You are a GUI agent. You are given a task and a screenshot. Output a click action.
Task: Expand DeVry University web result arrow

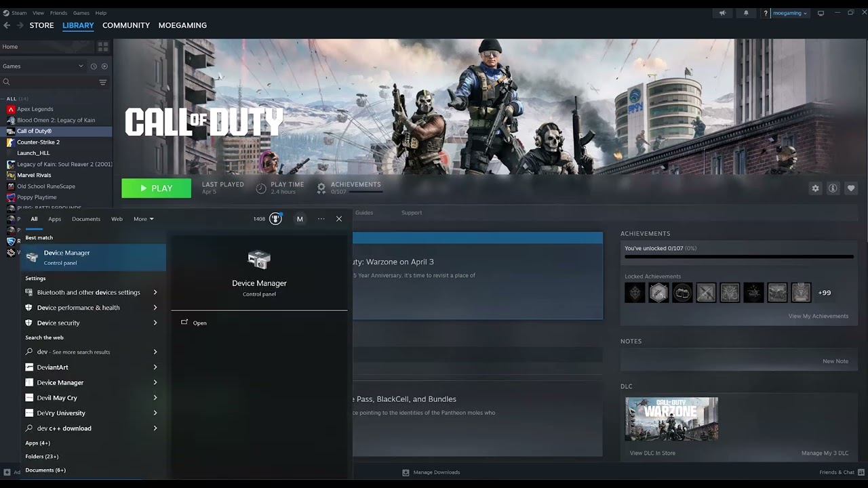tap(155, 413)
